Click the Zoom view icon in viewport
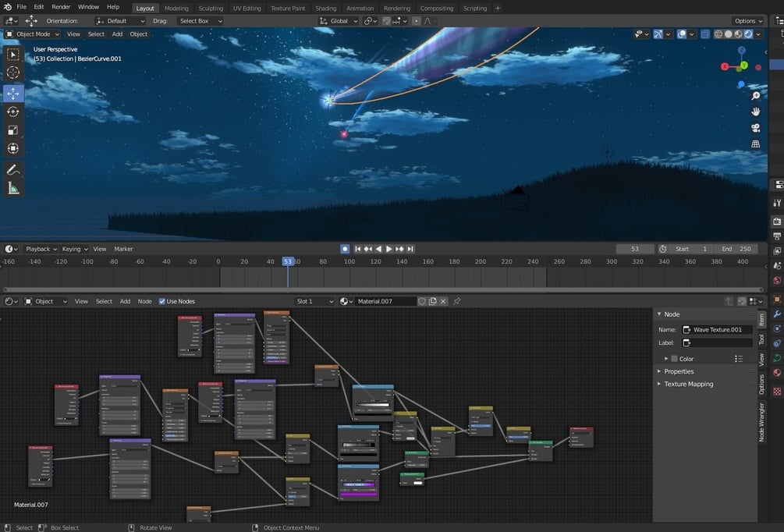Screen dimensions: 784x532 point(755,95)
